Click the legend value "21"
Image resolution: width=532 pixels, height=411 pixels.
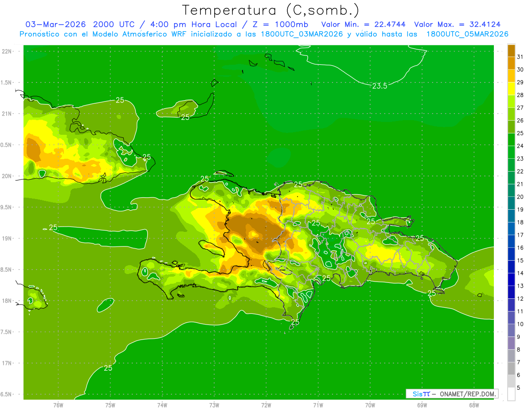520,184
